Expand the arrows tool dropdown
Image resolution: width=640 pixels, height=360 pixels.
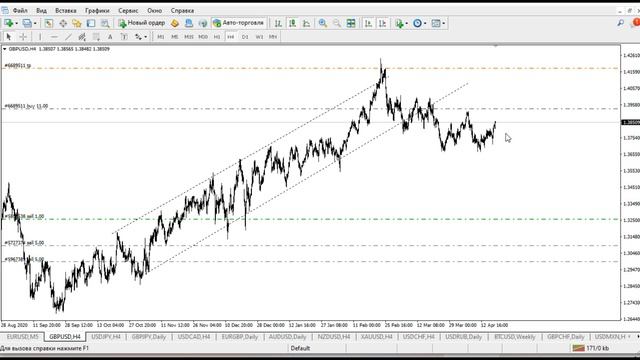point(146,37)
